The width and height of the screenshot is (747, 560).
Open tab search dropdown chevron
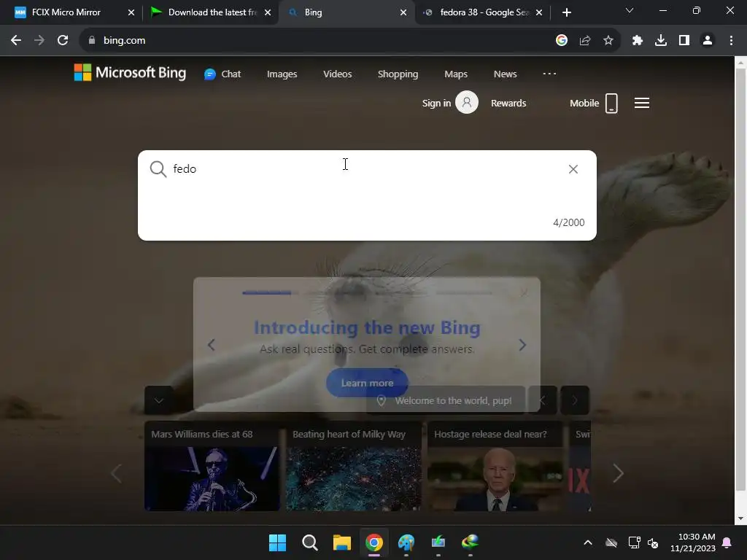[x=630, y=10]
